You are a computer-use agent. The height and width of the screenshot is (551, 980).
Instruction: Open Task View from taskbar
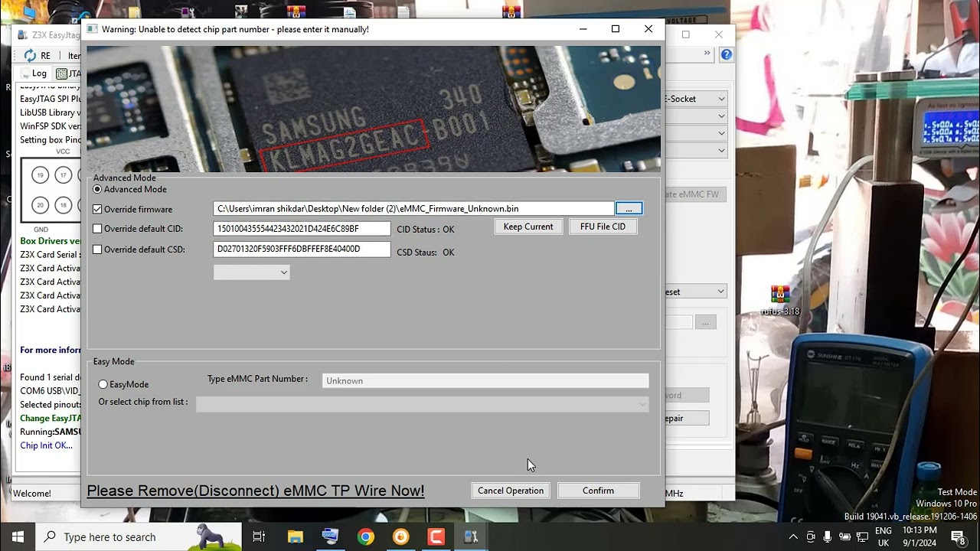tap(259, 537)
